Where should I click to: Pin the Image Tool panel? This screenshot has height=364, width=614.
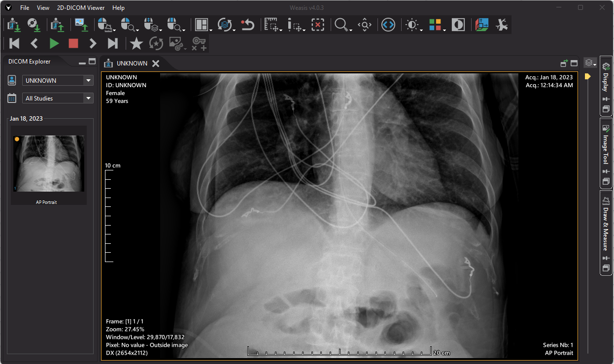pos(606,171)
